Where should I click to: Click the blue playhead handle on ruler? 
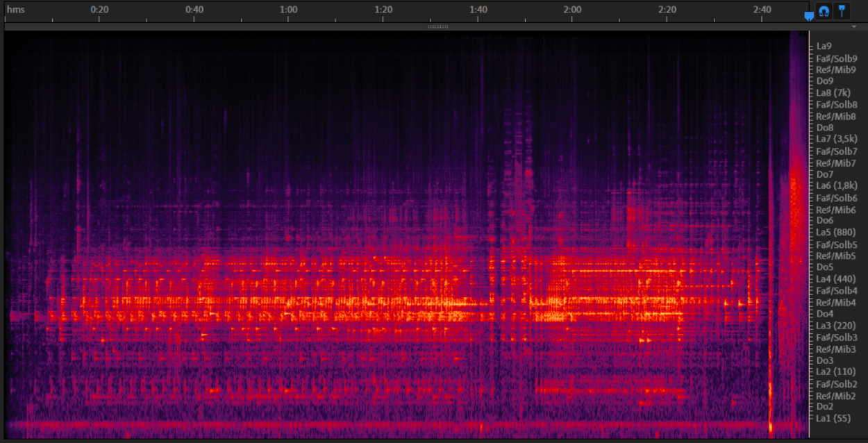(x=808, y=16)
